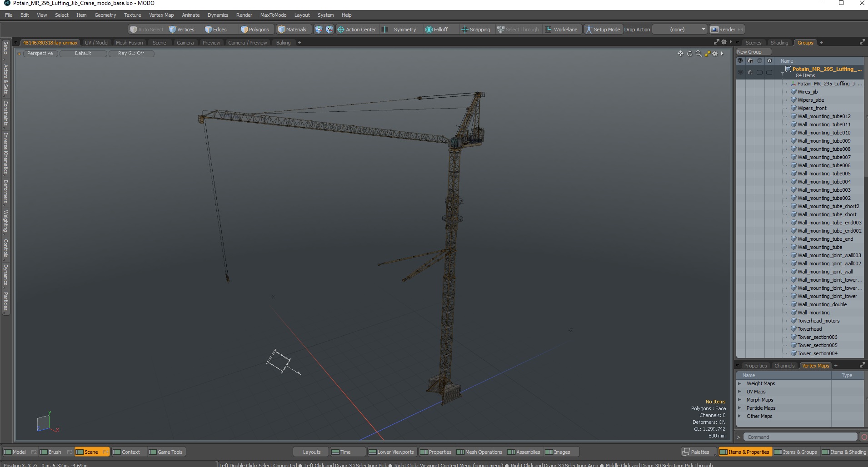Click the viewport maximize arrows icon
This screenshot has height=467, width=868.
(x=707, y=54)
